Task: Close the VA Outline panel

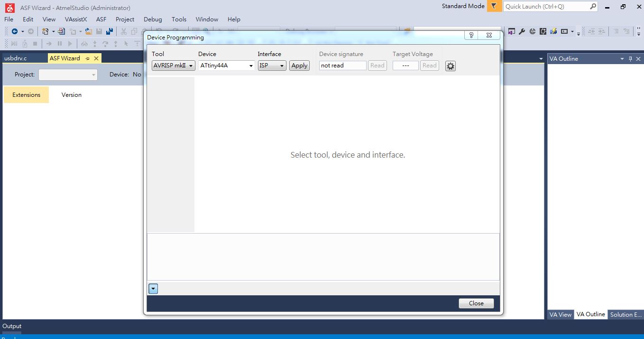Action: tap(638, 59)
